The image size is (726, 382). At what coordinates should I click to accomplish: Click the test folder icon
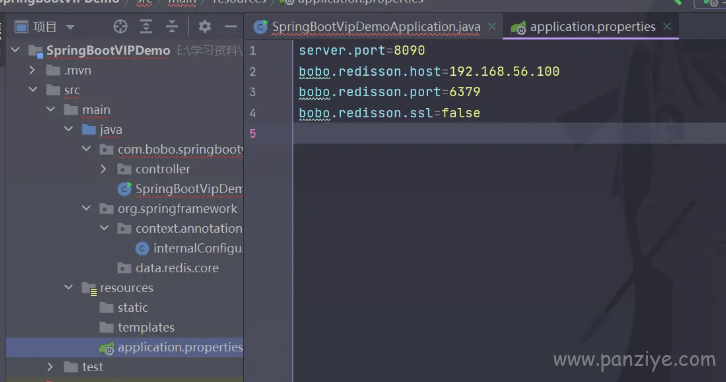tap(71, 367)
